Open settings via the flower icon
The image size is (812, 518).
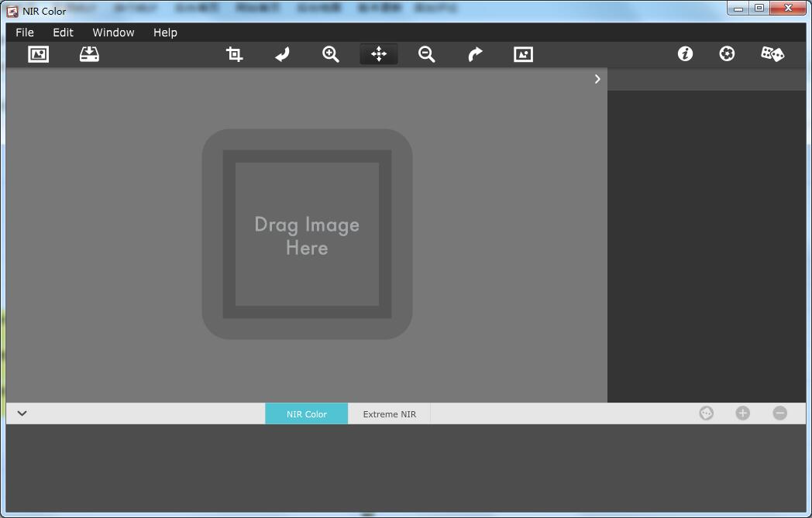click(727, 54)
